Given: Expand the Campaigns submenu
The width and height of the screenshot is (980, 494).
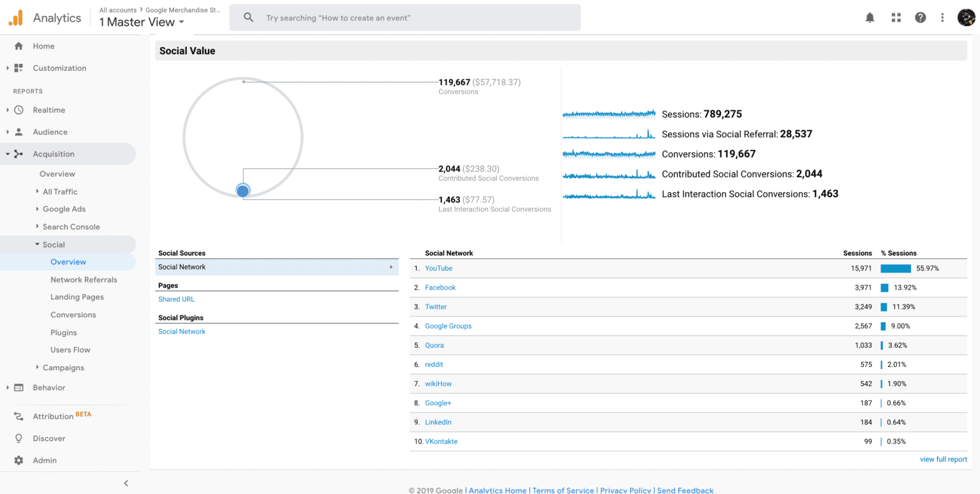Looking at the screenshot, I should (37, 368).
